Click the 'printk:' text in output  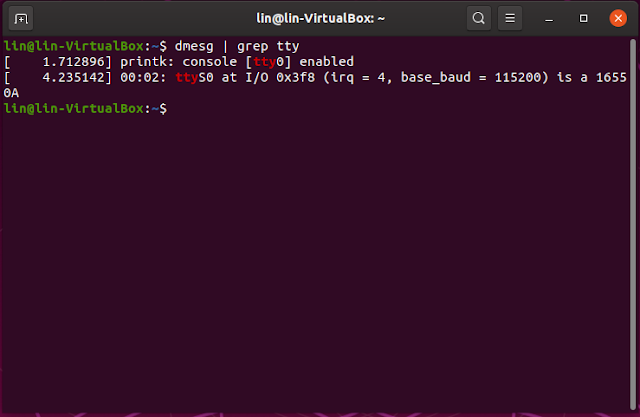[x=147, y=62]
